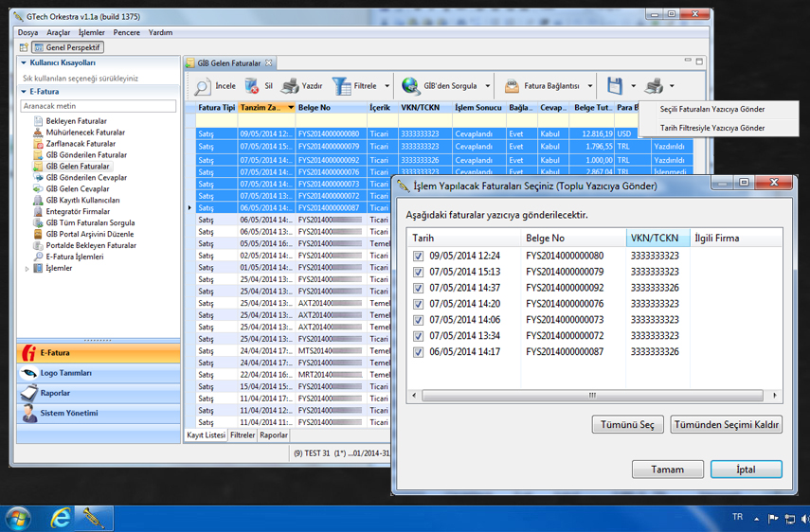Click the Yazdır printer icon

click(x=290, y=86)
